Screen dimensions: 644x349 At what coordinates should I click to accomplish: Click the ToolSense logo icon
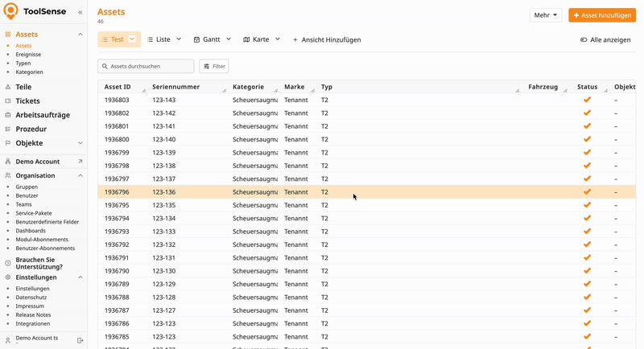11,11
